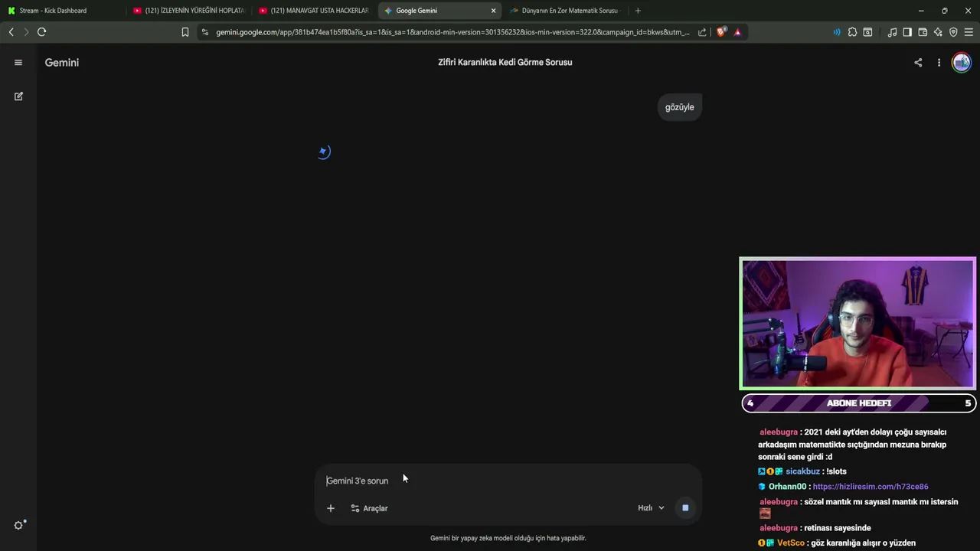Image resolution: width=980 pixels, height=551 pixels.
Task: Open the three-dot conversation options menu
Action: [x=939, y=63]
